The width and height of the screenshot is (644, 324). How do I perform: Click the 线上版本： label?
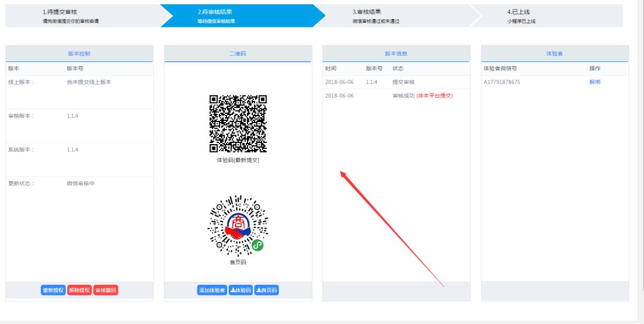(21, 82)
